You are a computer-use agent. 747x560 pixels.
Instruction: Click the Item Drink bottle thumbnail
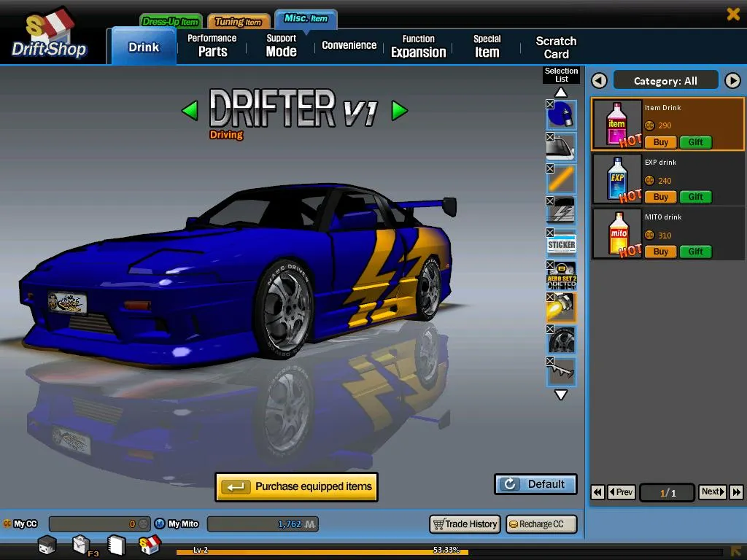tap(617, 124)
